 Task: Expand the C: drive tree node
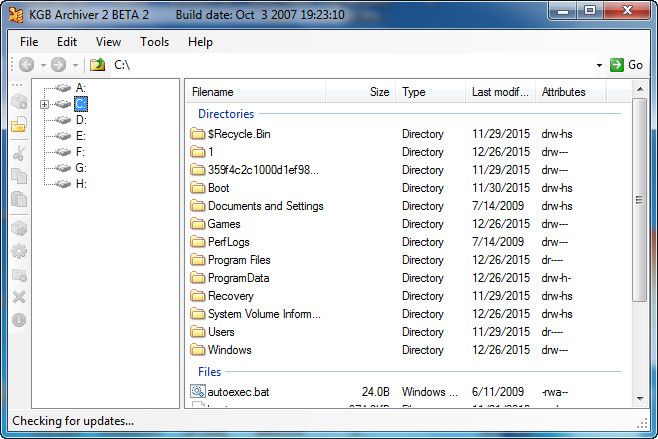coord(44,104)
